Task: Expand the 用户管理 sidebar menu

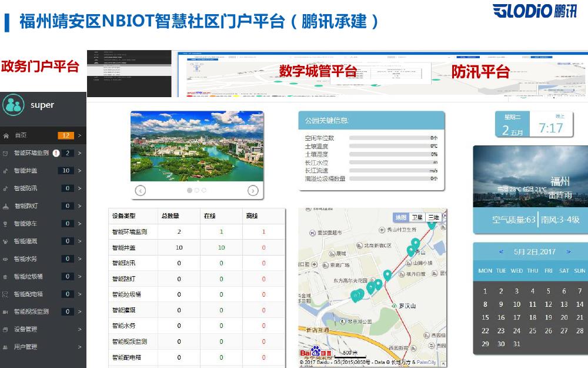Action: [79, 347]
